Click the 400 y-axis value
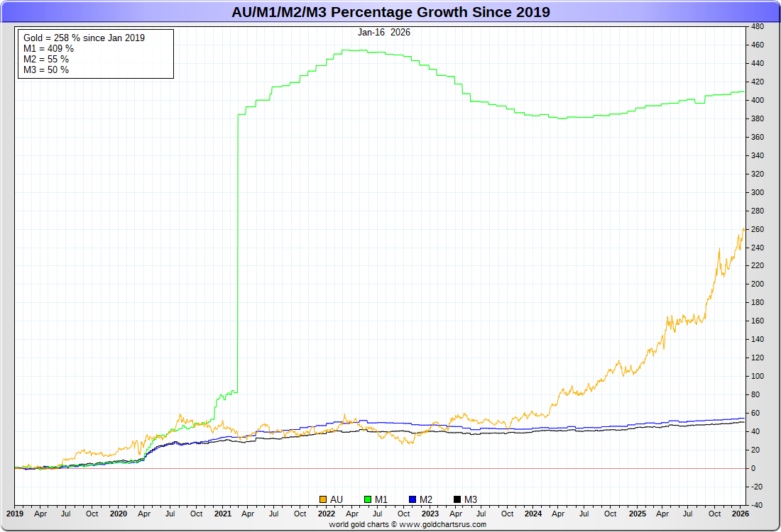The height and width of the screenshot is (532, 781). click(758, 100)
